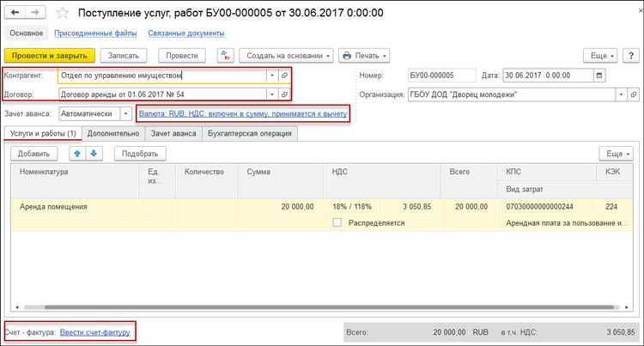Screen dimensions: 644x346
Task: Open the Договор record with open icon
Action: 285,94
